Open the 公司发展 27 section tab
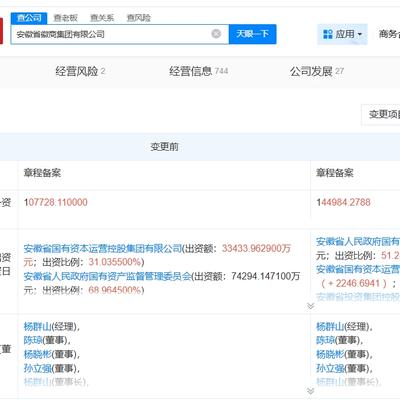The image size is (400, 400). (317, 71)
